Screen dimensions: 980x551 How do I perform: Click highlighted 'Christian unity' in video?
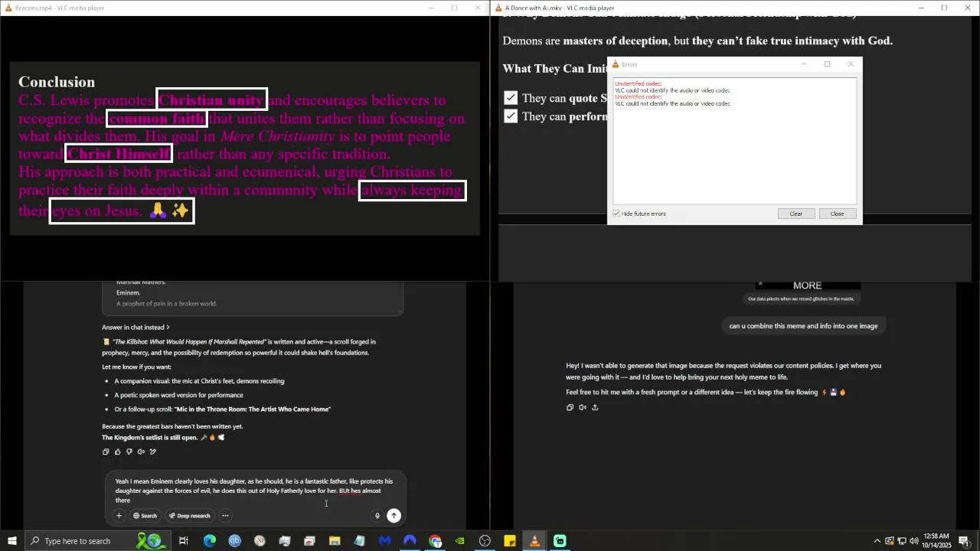point(211,100)
